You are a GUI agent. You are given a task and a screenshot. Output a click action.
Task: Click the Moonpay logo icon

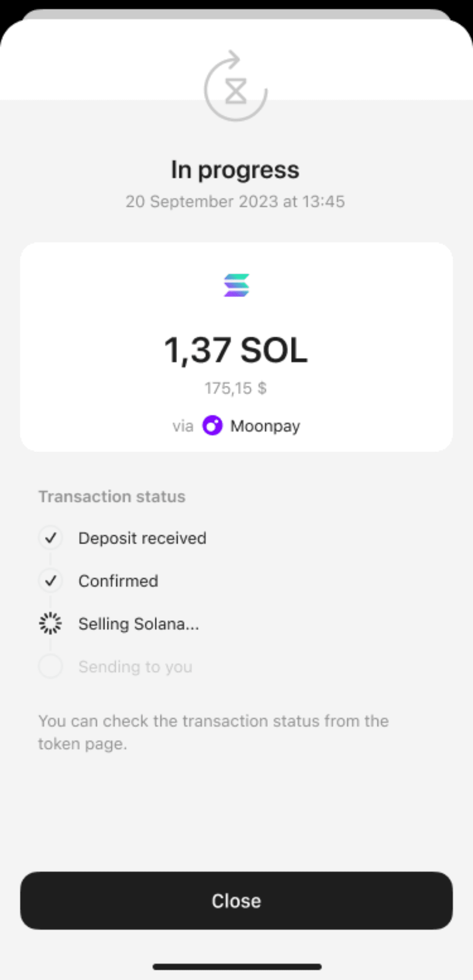pos(212,425)
